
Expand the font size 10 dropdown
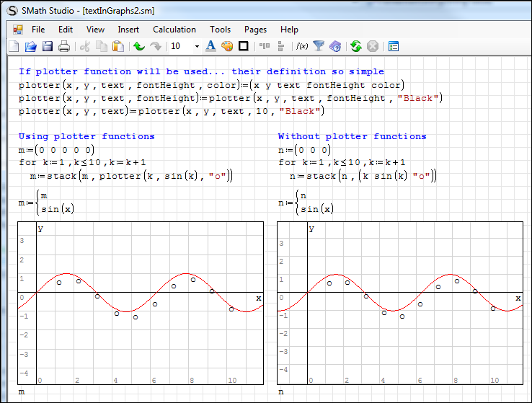tap(197, 47)
